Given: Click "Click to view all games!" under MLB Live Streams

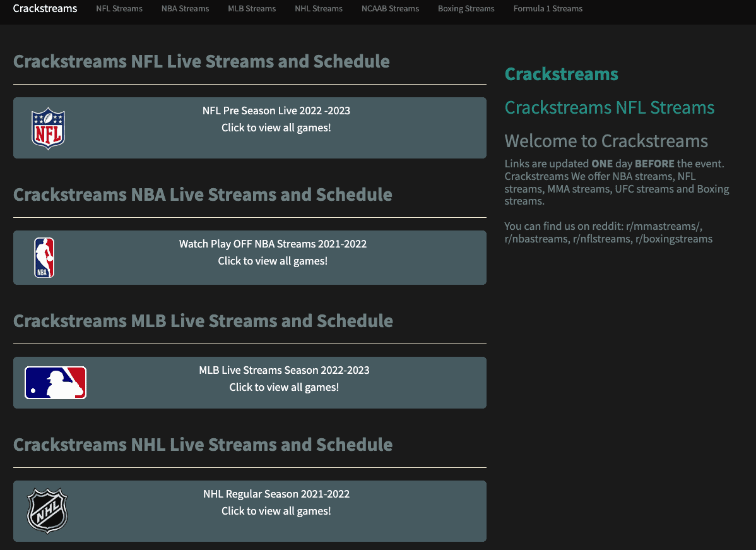Looking at the screenshot, I should point(284,388).
